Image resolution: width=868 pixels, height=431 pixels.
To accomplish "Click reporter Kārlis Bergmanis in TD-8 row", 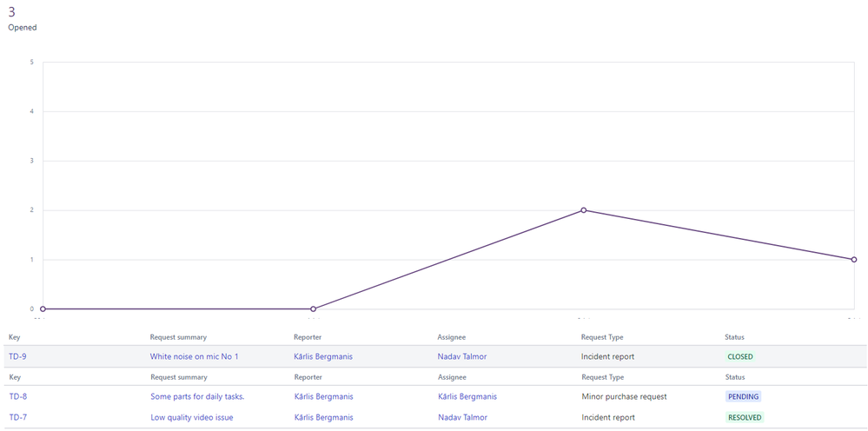I will 324,397.
